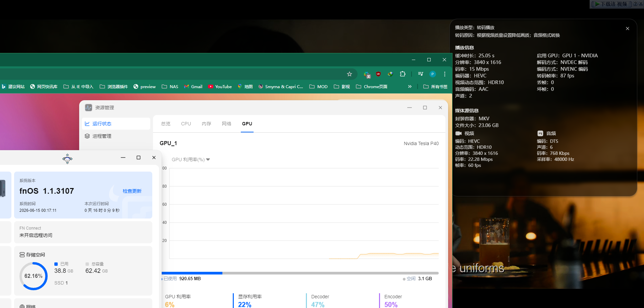Open the 地图 maps bookmark

point(245,86)
